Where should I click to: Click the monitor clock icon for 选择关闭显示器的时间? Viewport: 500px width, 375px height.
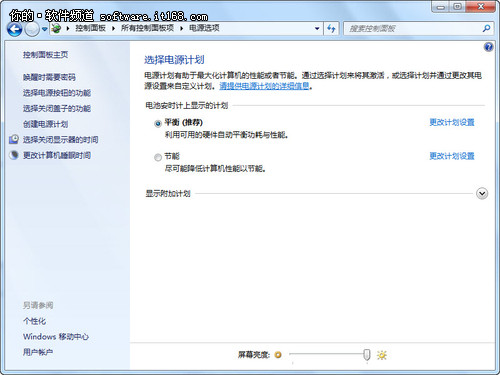point(14,139)
